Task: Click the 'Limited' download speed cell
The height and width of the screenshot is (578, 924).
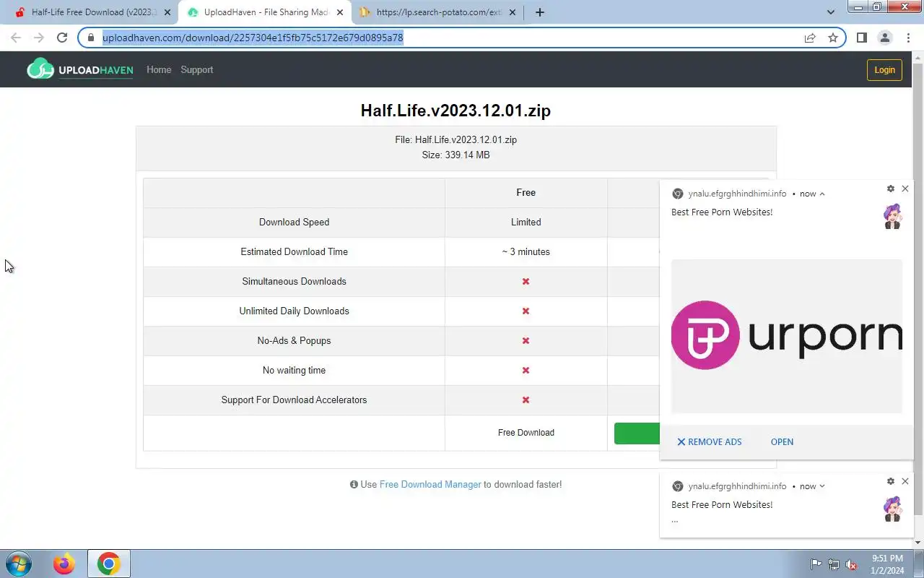Action: (526, 222)
